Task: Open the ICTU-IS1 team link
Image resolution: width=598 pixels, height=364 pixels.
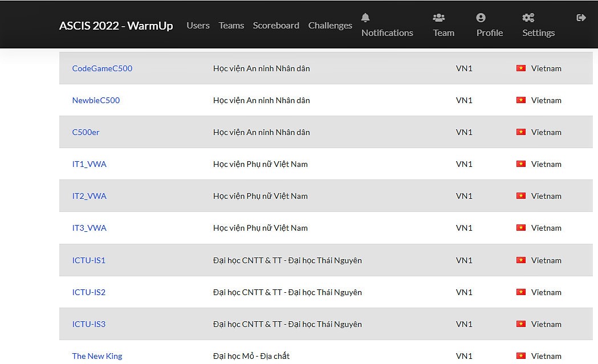Action: [x=88, y=260]
